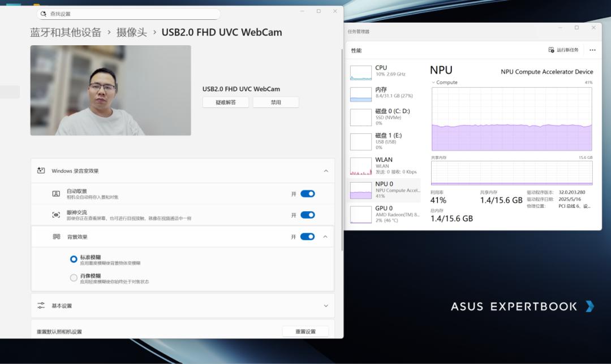Click the Reset settings (重置设置) button
The image size is (611, 364).
305,332
